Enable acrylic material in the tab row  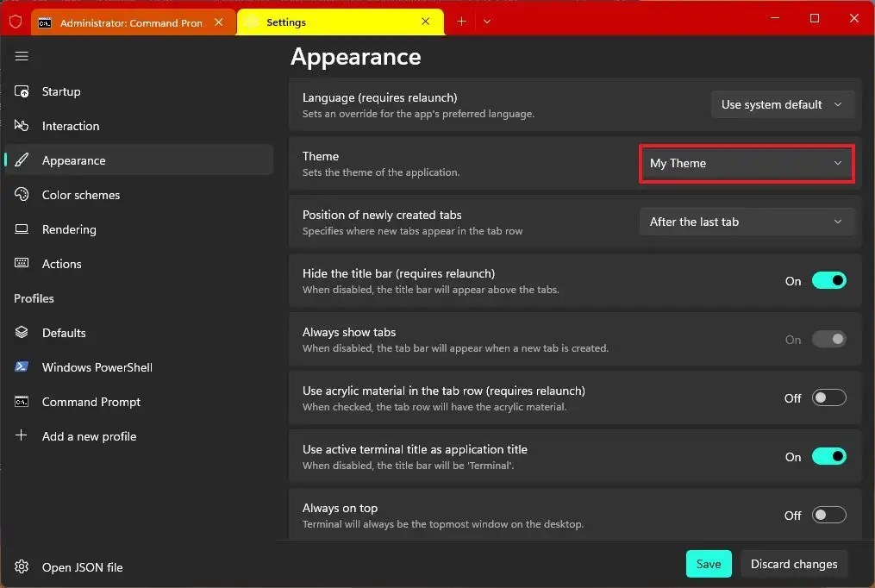[828, 397]
